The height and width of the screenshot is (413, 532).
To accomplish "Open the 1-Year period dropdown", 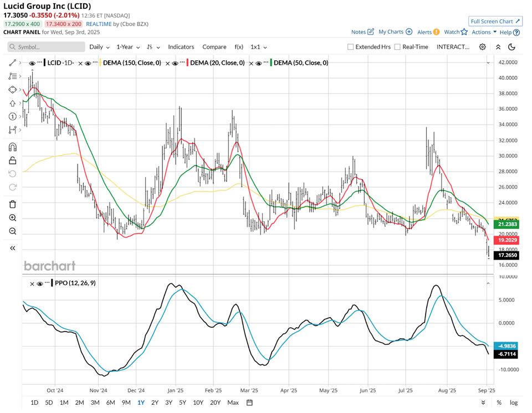I will tap(128, 47).
